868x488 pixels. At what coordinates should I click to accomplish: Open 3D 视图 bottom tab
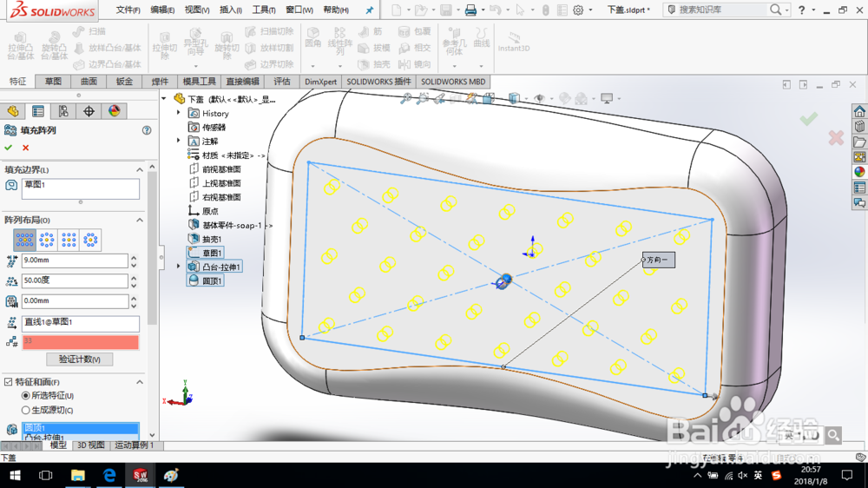[x=91, y=445]
